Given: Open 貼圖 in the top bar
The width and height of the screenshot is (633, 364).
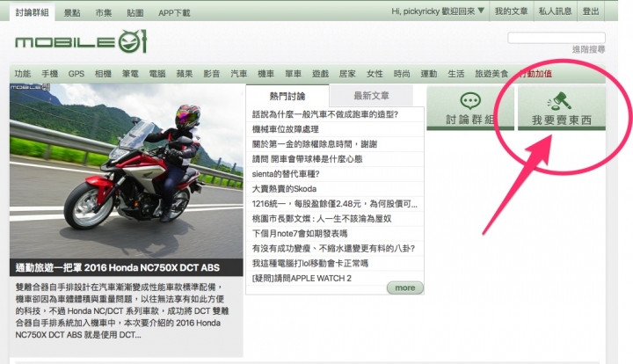Looking at the screenshot, I should click(x=135, y=13).
